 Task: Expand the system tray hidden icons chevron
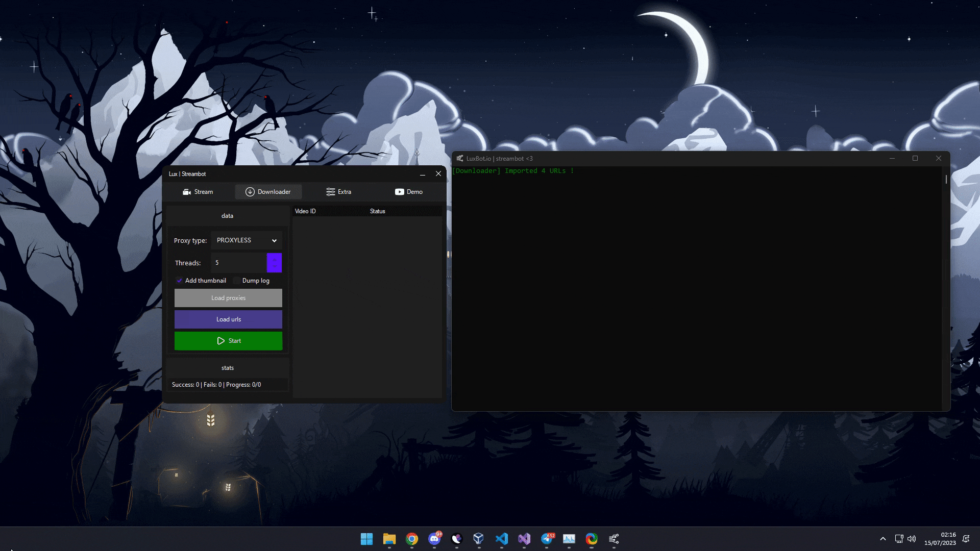pyautogui.click(x=883, y=539)
